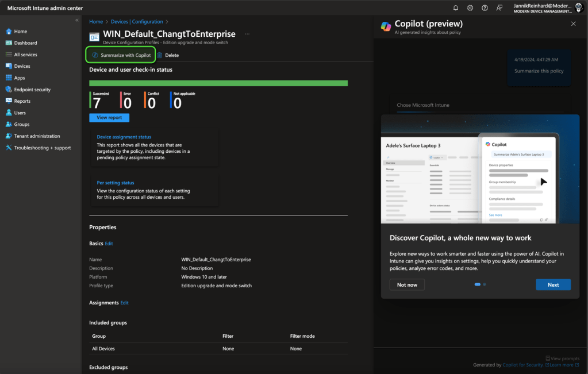Edit the Basics properties section
588x374 pixels.
pyautogui.click(x=109, y=244)
